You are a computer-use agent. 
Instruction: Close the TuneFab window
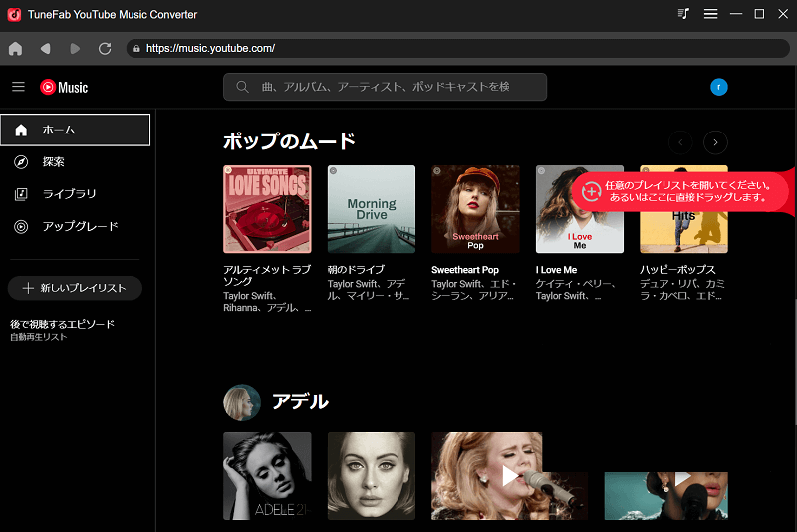[x=783, y=14]
